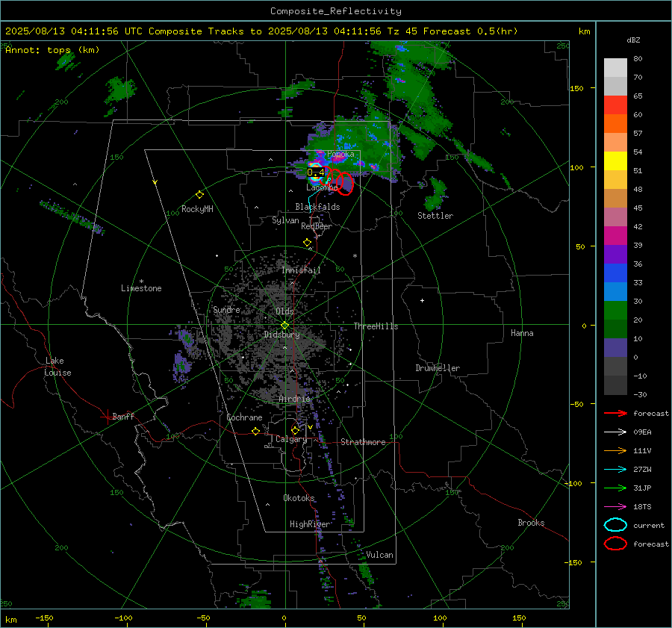Select the yellow diamond marker below RedDeer
672x628 pixels.
[x=307, y=243]
